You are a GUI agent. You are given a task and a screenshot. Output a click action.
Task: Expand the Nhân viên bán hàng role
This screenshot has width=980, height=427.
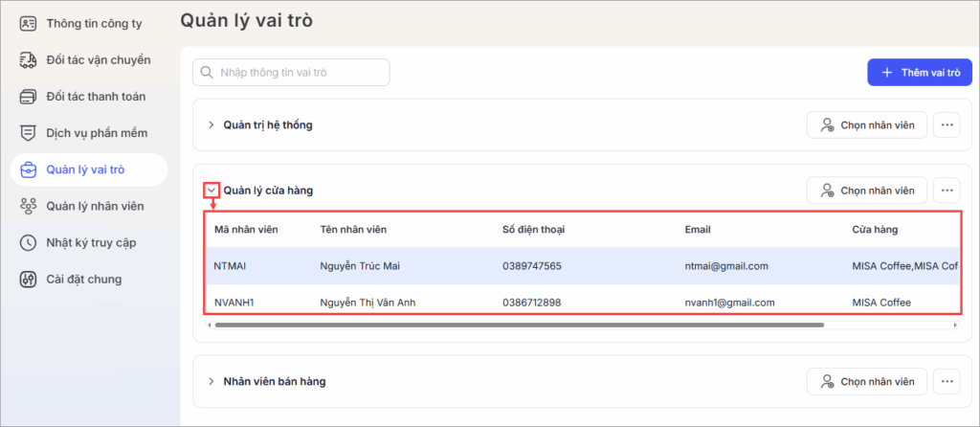tap(212, 382)
